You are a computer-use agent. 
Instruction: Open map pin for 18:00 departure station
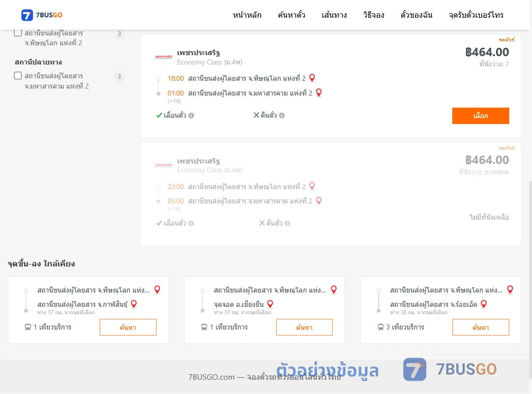coord(312,78)
